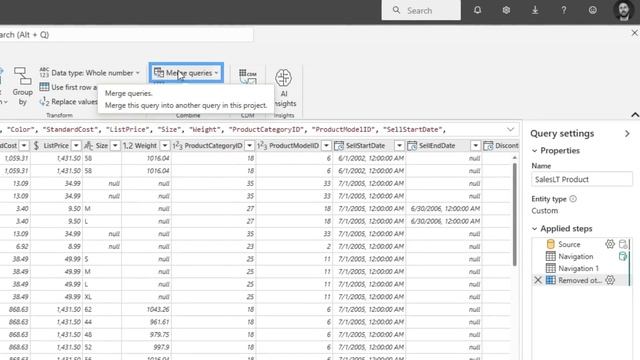Click the download arrow icon
This screenshot has height=360, width=640.
(x=535, y=10)
